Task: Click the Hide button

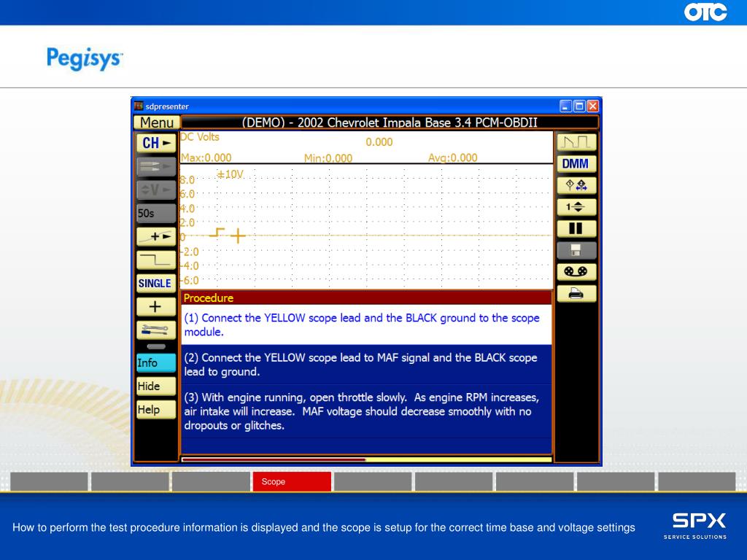Action: coord(156,386)
